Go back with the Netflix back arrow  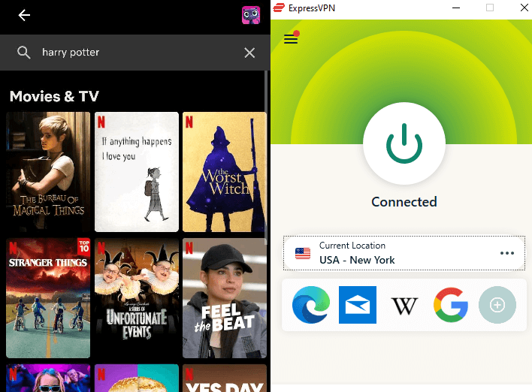pos(24,15)
